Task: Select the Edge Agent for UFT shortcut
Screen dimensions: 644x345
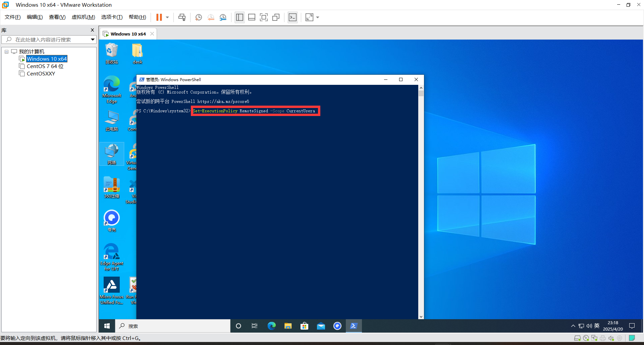Action: click(112, 257)
